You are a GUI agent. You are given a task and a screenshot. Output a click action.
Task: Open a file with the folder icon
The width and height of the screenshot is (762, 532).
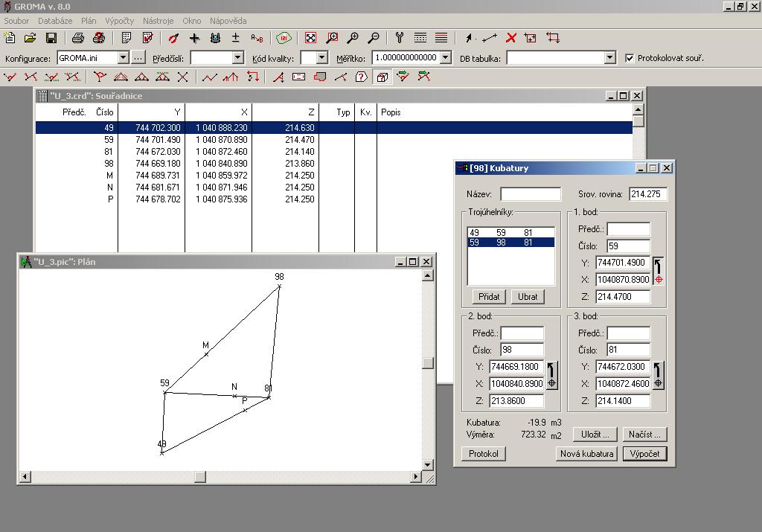pyautogui.click(x=30, y=38)
